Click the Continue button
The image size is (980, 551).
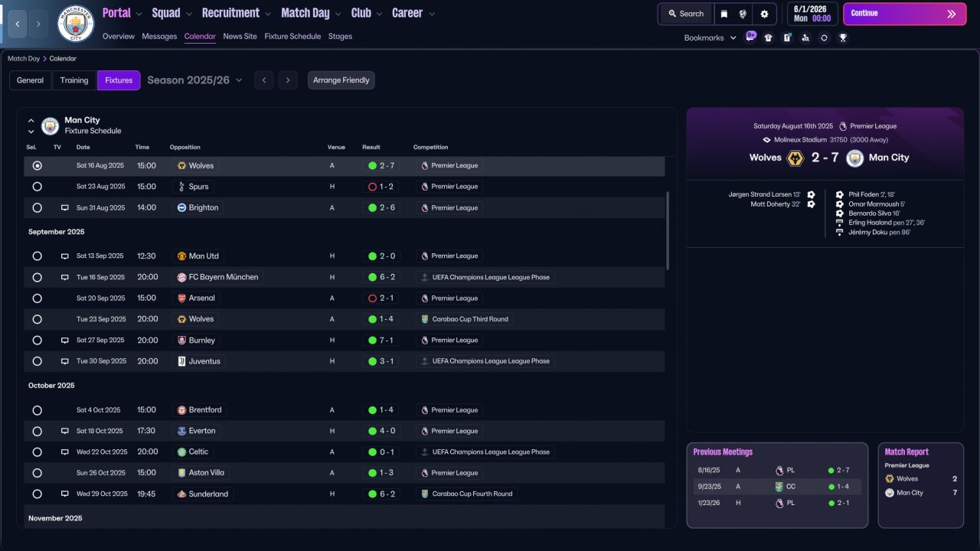pyautogui.click(x=904, y=14)
